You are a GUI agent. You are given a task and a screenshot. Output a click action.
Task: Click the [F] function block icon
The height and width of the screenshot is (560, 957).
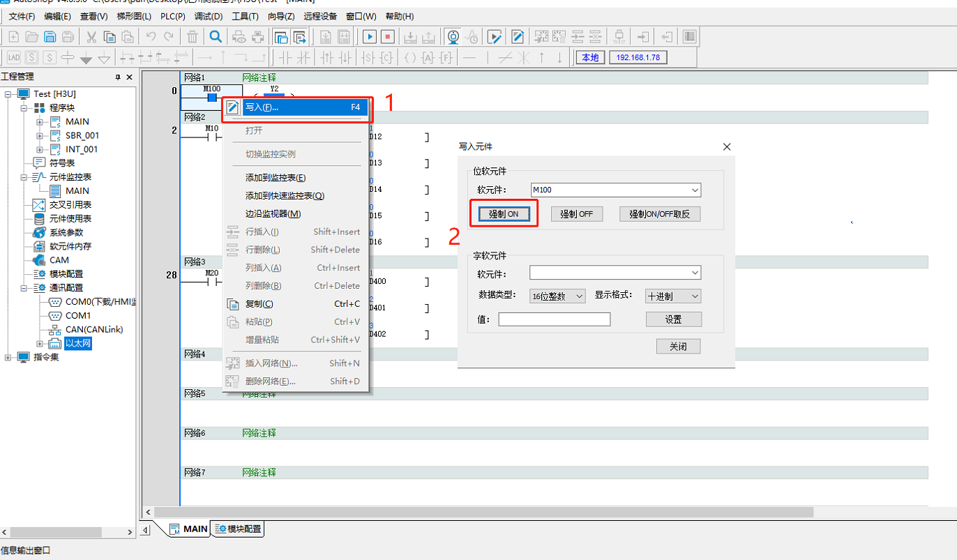pos(446,57)
